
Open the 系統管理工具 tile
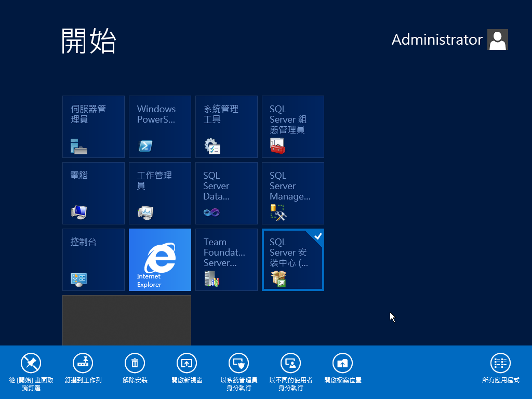(x=227, y=127)
